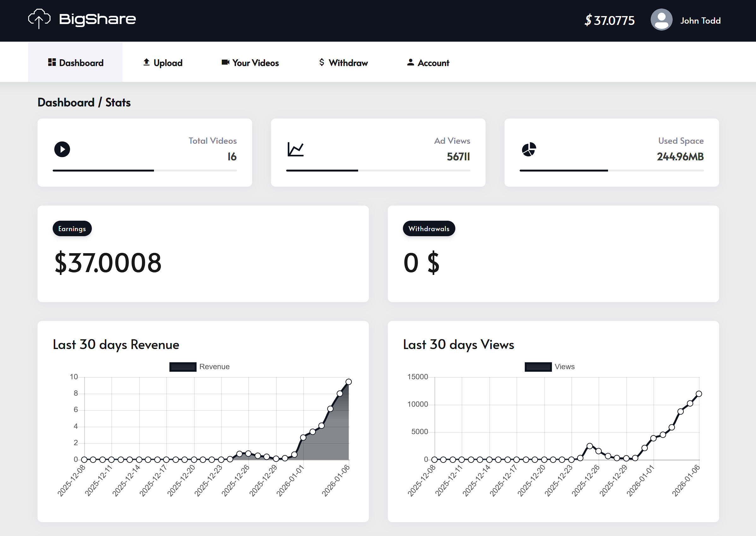
Task: Click the John Todd username
Action: coord(700,20)
